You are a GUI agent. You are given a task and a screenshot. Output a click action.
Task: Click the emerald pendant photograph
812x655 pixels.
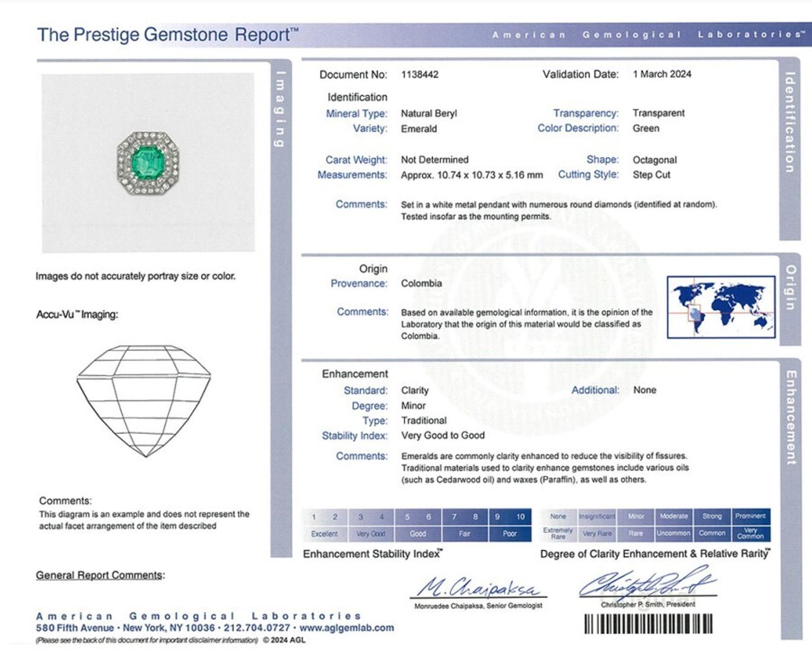coord(148,163)
